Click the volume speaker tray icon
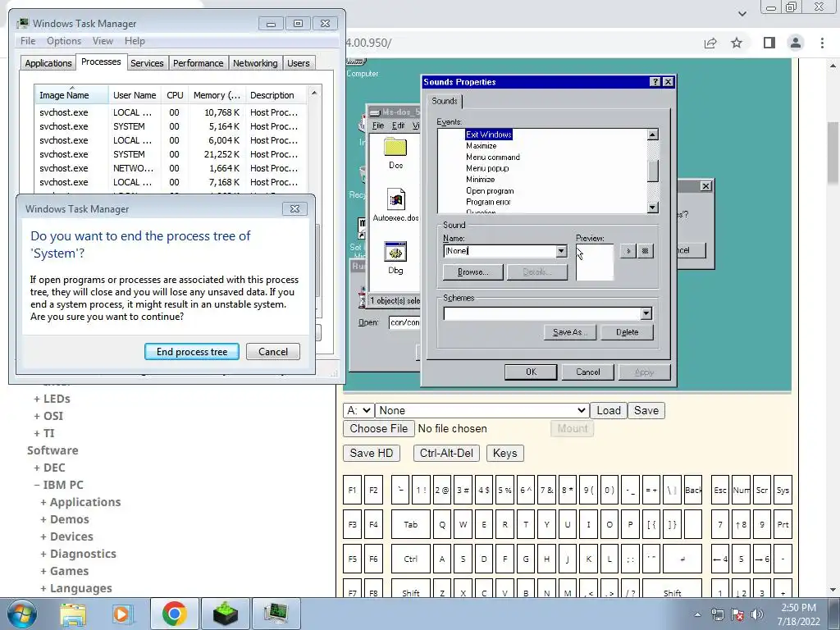The image size is (840, 630). point(757,614)
